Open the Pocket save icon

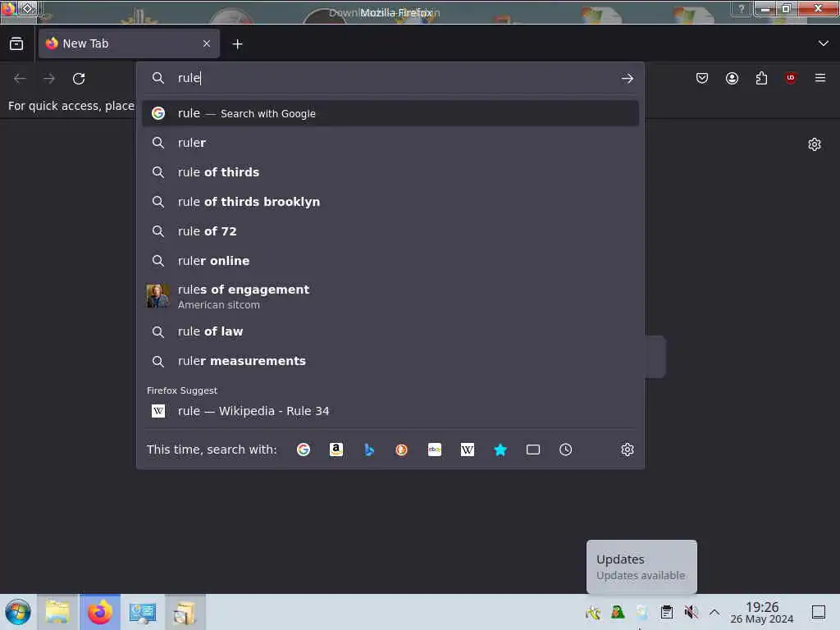[702, 78]
